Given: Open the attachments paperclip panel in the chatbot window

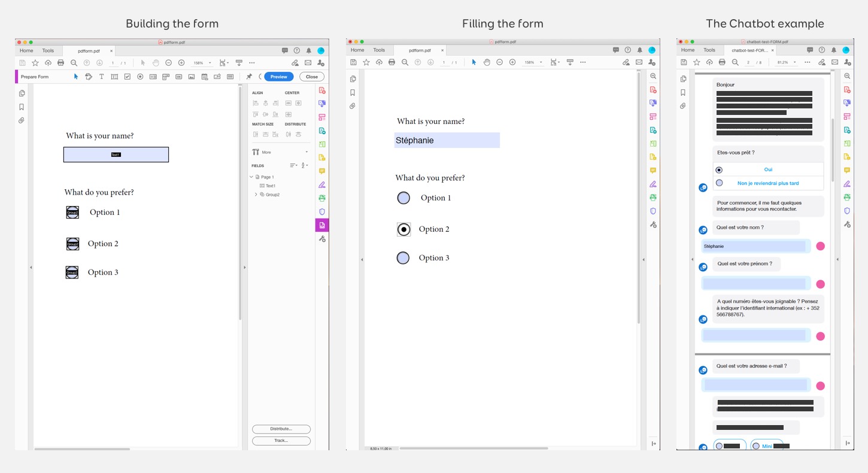Looking at the screenshot, I should click(x=683, y=106).
